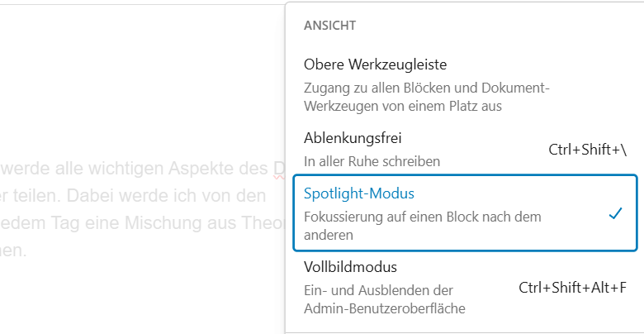644x334 pixels.
Task: Click the ANSICHT section heading
Action: click(329, 26)
